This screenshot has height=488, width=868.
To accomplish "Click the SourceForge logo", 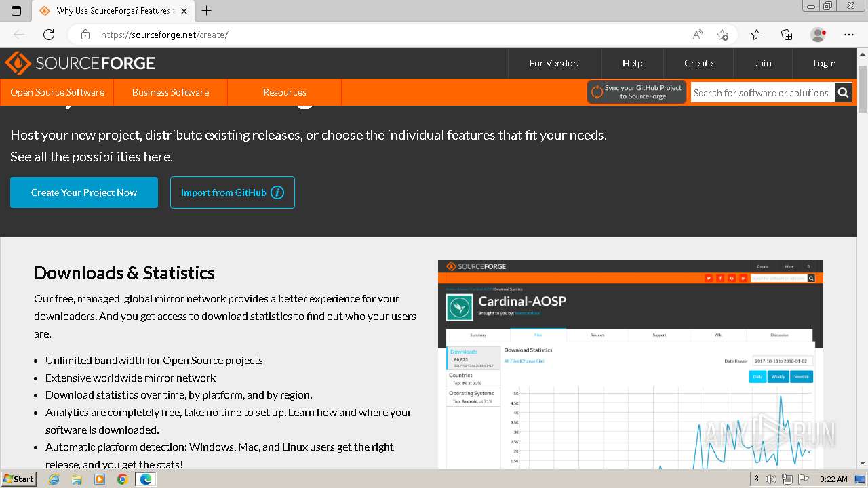I will 80,64.
